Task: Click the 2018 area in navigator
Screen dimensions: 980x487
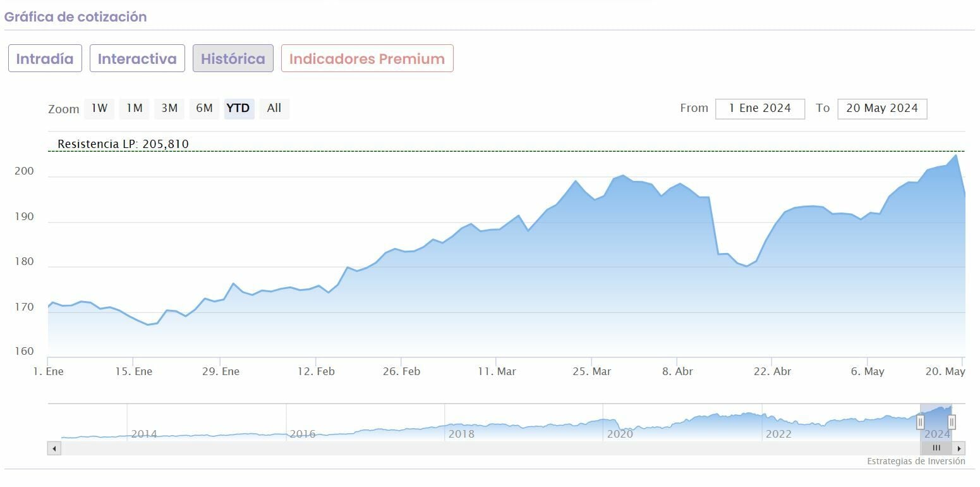Action: (x=461, y=434)
